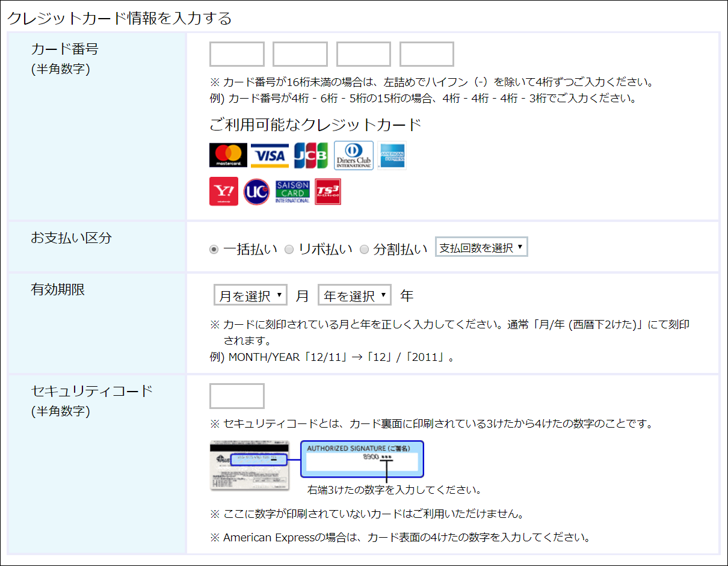Click the Diners Club International logo

tap(353, 155)
